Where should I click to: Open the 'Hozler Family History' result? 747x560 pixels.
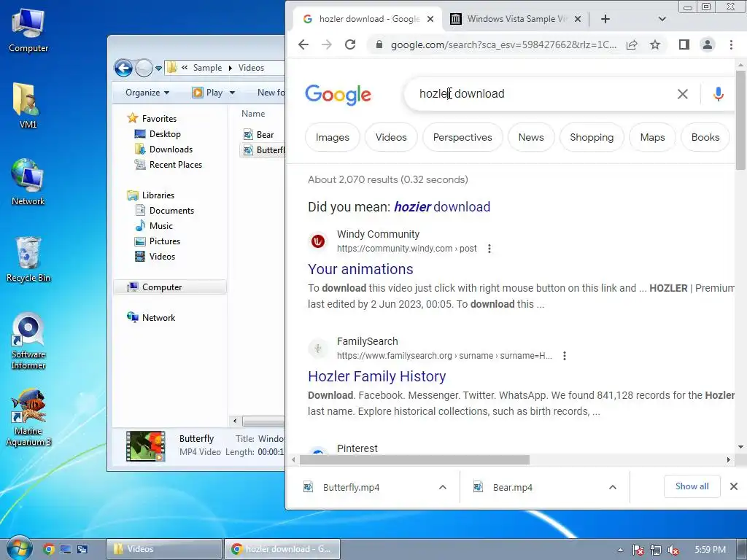(x=377, y=376)
